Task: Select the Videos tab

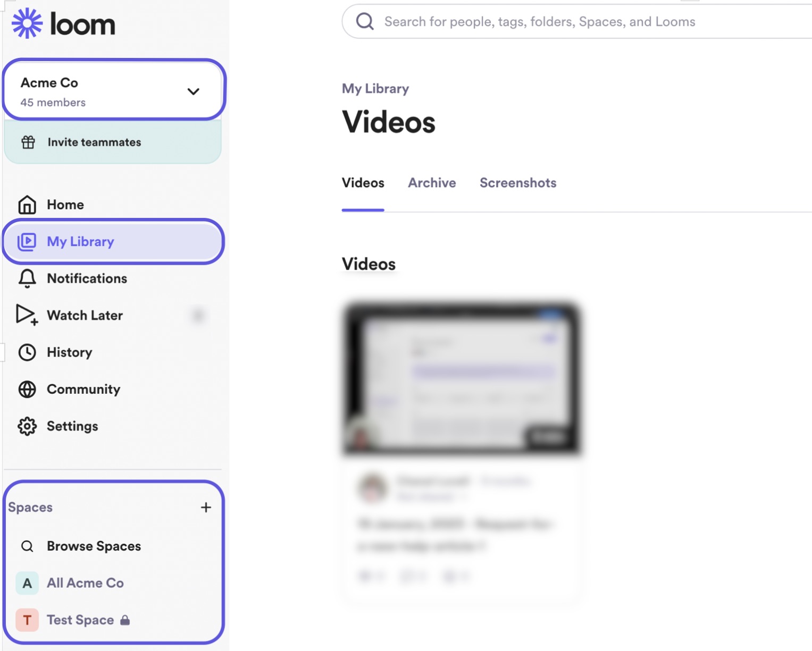Action: tap(363, 183)
